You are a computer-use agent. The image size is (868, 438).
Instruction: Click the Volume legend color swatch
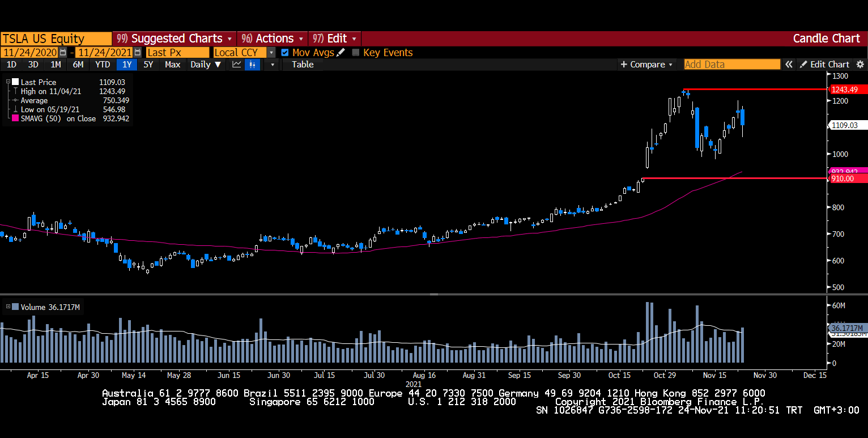[x=15, y=307]
